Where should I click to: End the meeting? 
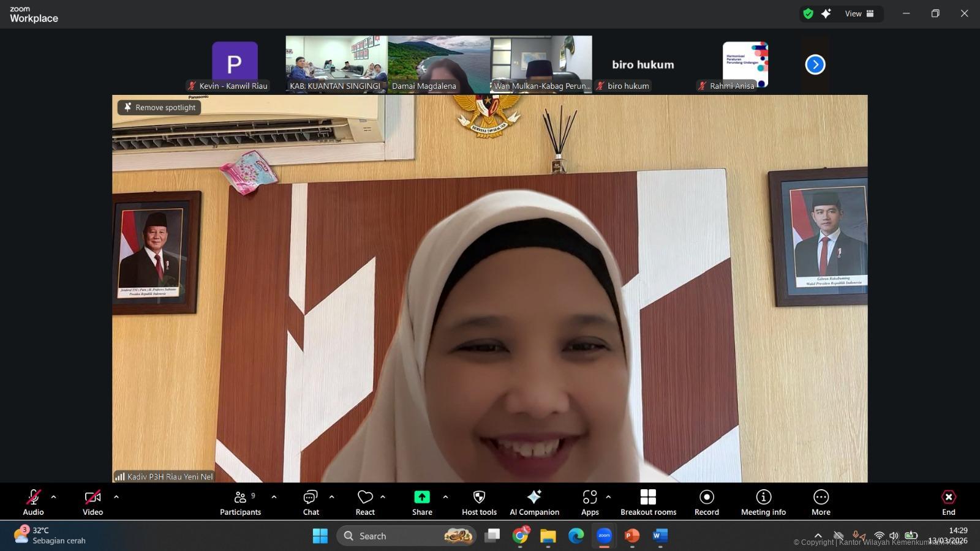pos(948,502)
